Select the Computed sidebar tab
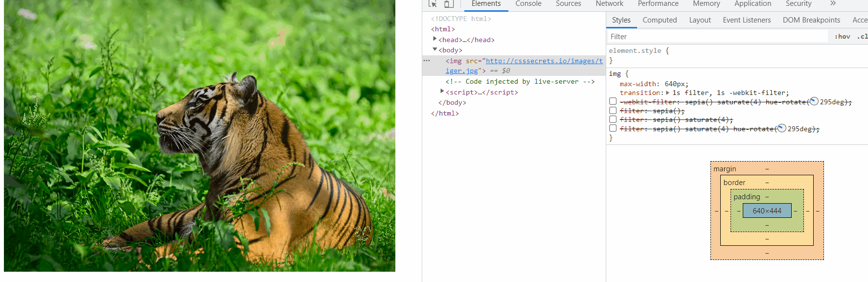The width and height of the screenshot is (868, 282). pos(660,20)
